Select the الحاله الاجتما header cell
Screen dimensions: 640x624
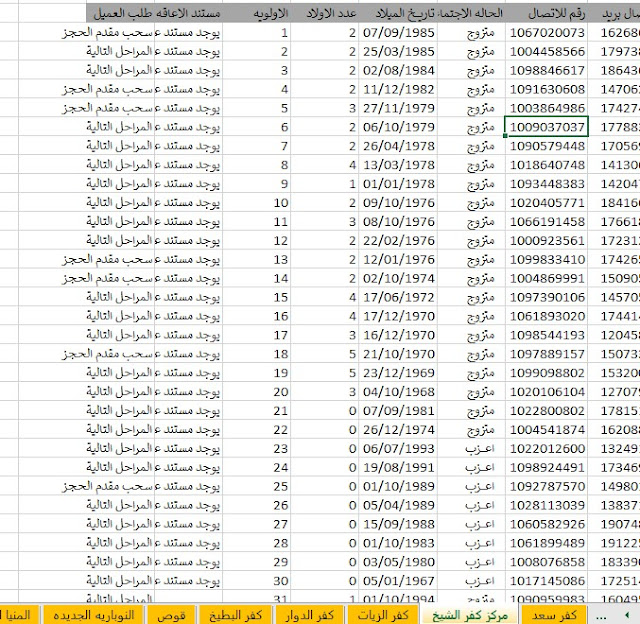click(471, 13)
